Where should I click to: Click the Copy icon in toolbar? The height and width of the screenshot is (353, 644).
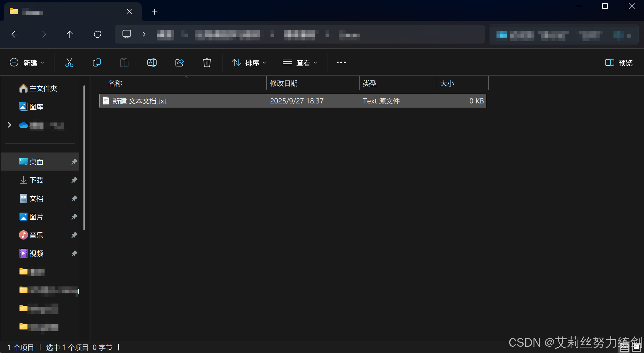coord(97,62)
